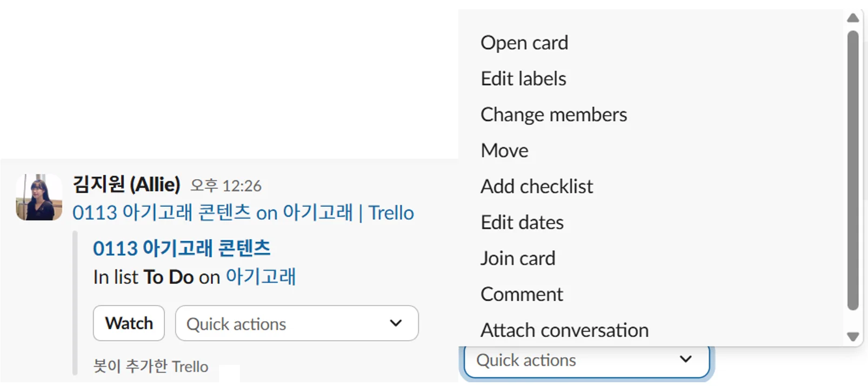Image resolution: width=868 pixels, height=386 pixels.
Task: Select Edit labels menu option
Action: (x=523, y=79)
